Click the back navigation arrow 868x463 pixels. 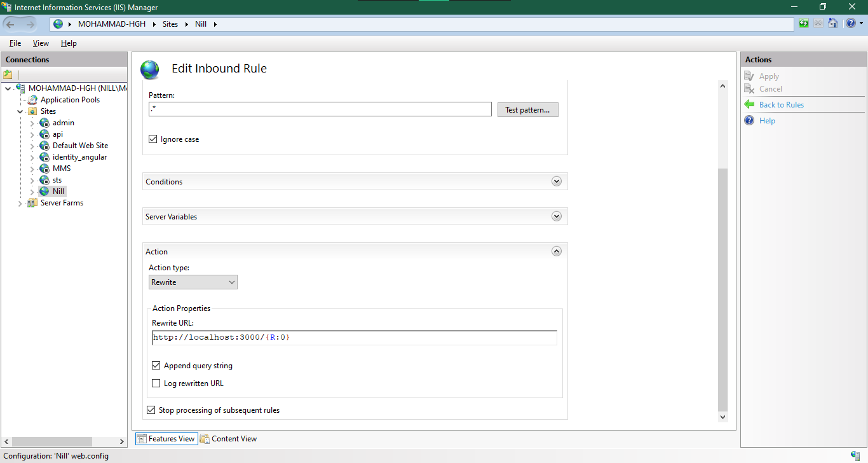tap(11, 24)
